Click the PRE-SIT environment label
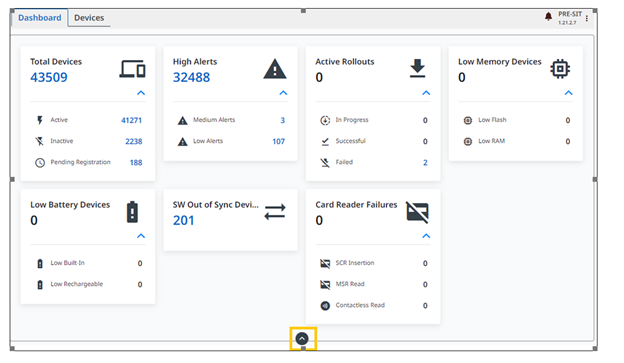624x363 pixels. click(x=570, y=14)
